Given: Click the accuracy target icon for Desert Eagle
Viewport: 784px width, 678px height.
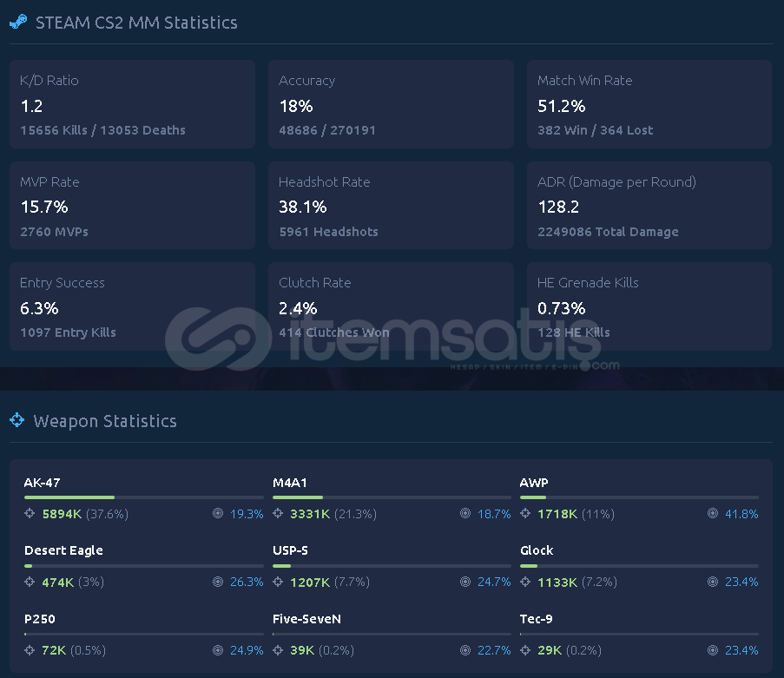Looking at the screenshot, I should (x=218, y=582).
